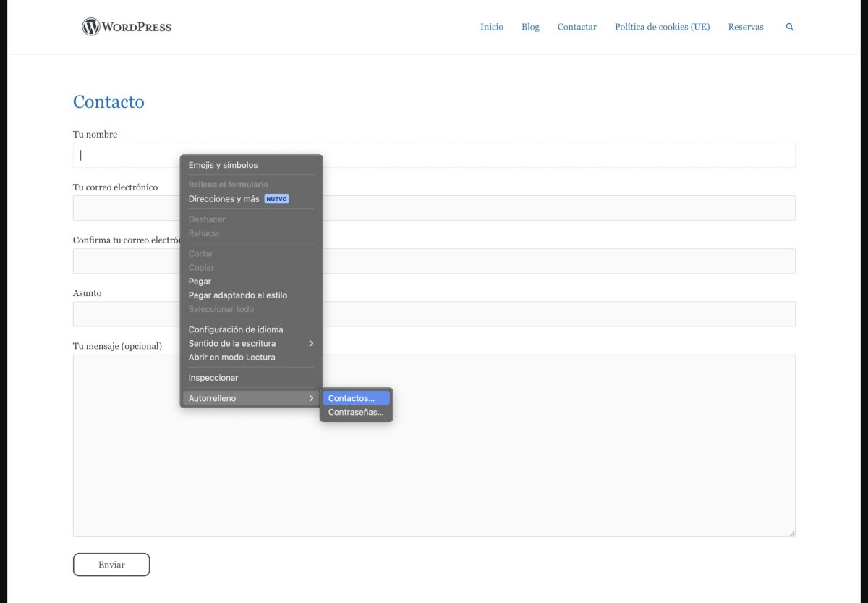
Task: Select Contraseñas... in the submenu
Action: coord(356,412)
